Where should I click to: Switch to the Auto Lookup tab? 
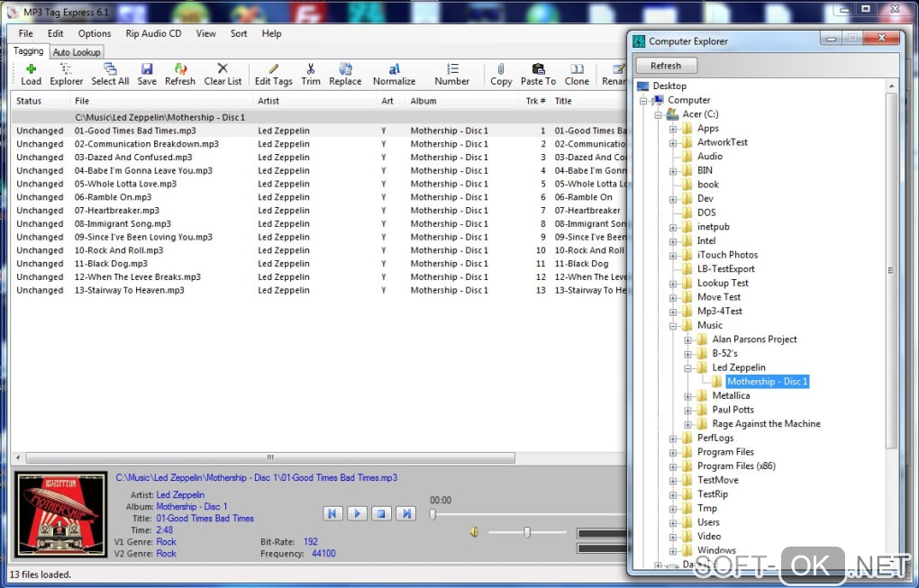click(x=77, y=52)
